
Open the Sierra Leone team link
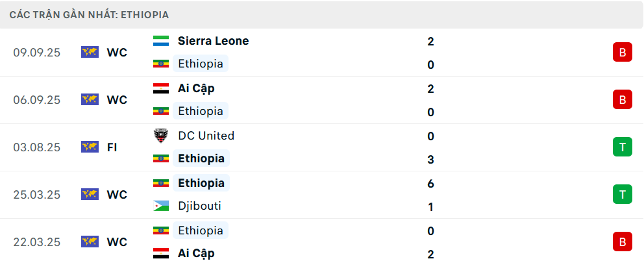[213, 41]
